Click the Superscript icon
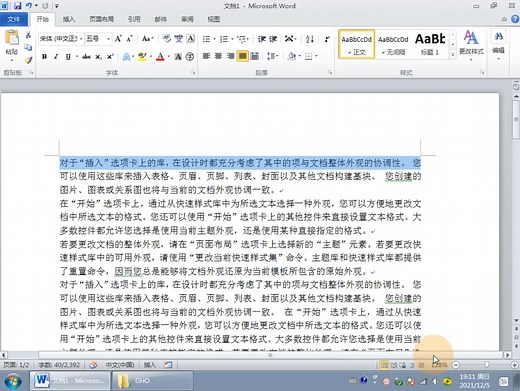 pyautogui.click(x=110, y=57)
